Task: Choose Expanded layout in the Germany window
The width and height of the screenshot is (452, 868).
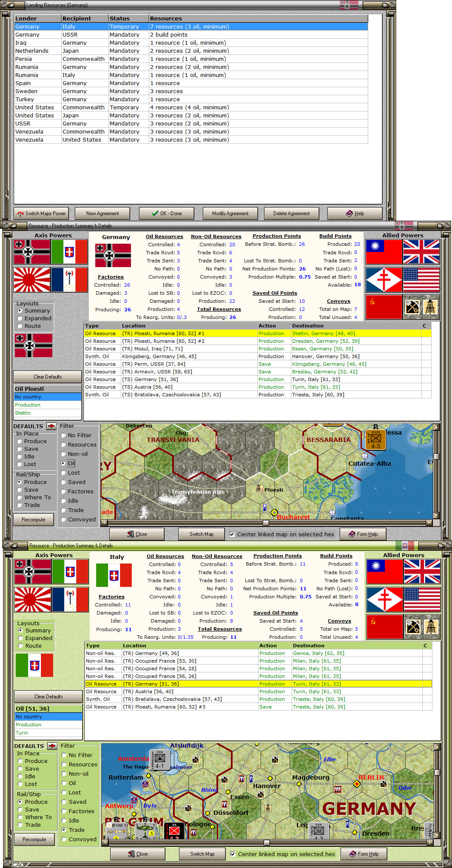Action: (x=34, y=319)
